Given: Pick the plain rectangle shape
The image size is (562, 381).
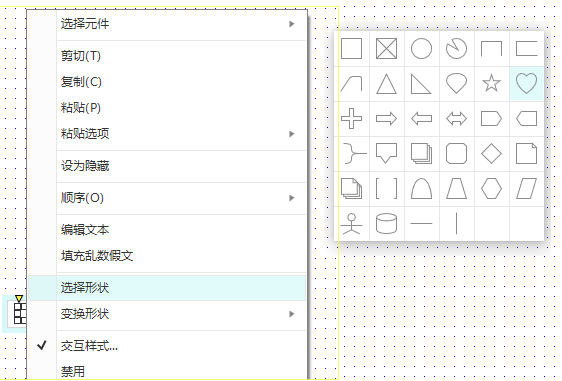Looking at the screenshot, I should click(351, 48).
